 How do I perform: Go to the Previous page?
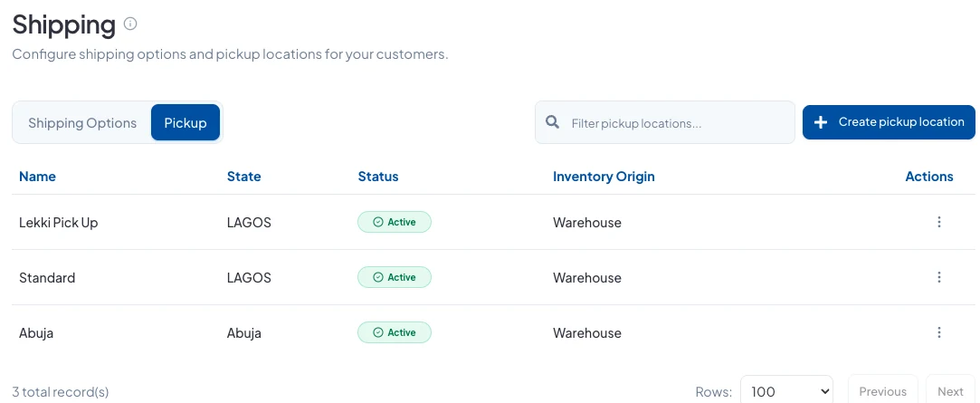(x=882, y=392)
